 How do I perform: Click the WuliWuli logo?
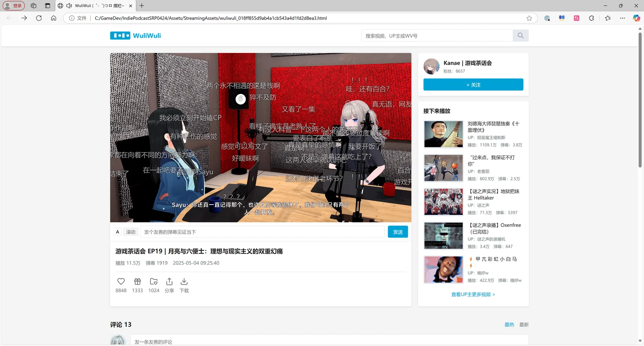pyautogui.click(x=135, y=35)
